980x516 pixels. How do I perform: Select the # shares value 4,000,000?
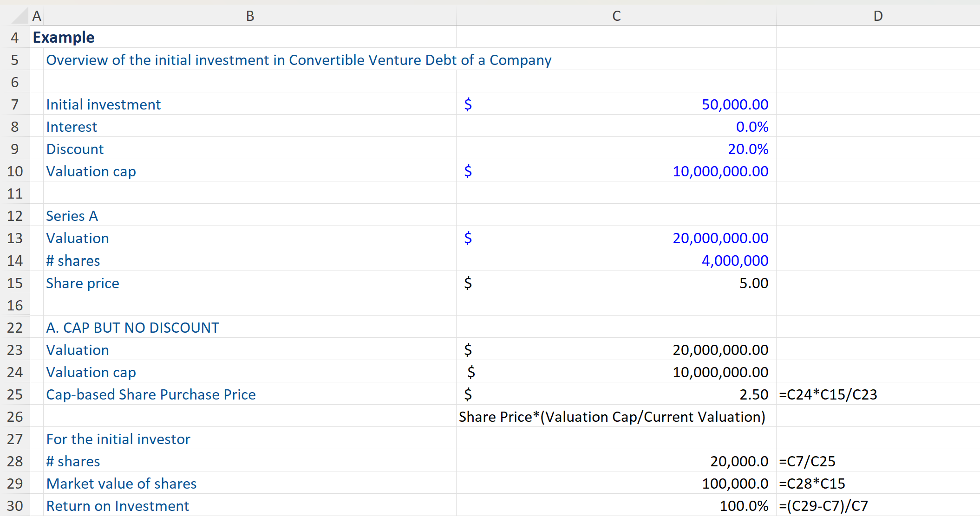coord(735,260)
